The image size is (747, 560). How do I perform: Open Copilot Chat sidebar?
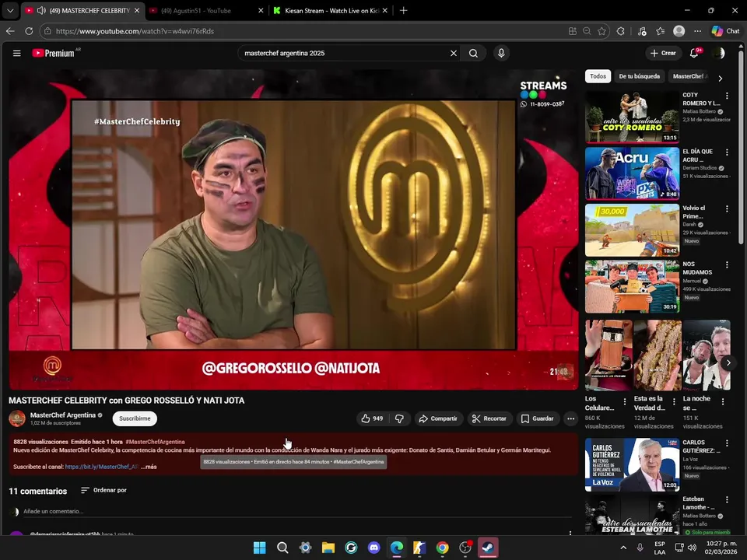coord(725,31)
